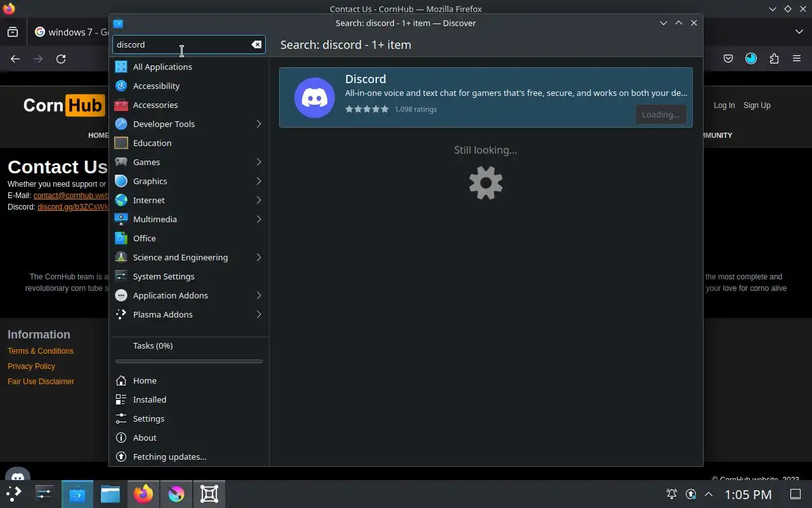Click the Science and Engineering flask icon

pos(121,257)
